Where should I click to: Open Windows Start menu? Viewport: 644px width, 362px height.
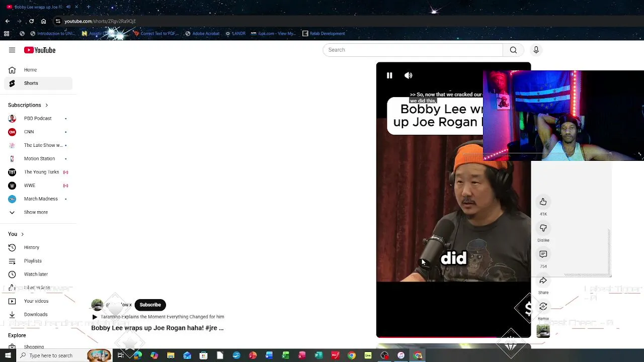[8, 355]
